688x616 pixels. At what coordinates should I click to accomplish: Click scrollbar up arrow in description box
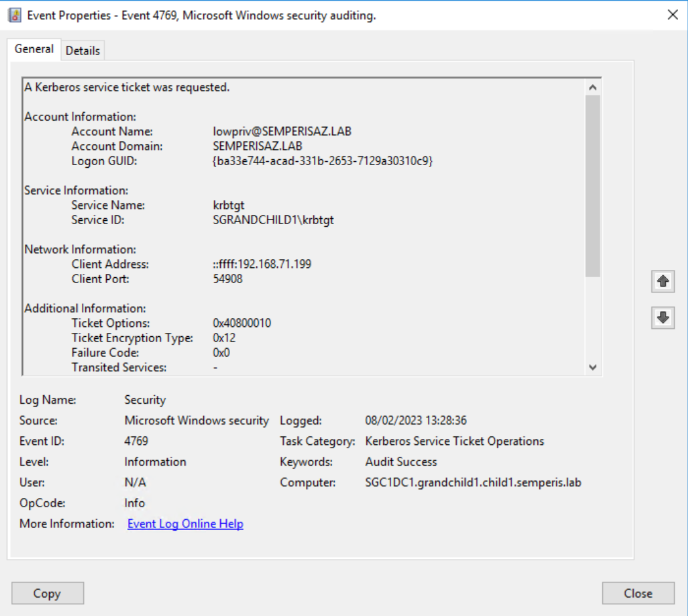593,87
